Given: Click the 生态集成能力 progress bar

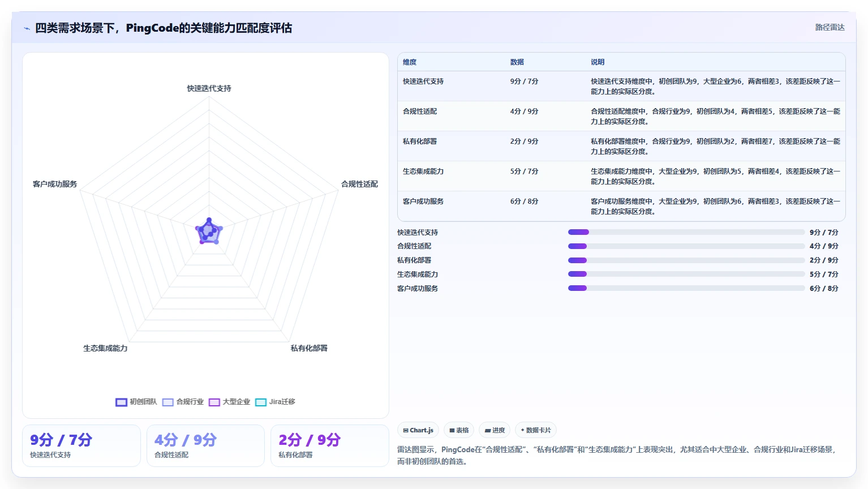Looking at the screenshot, I should (x=686, y=274).
